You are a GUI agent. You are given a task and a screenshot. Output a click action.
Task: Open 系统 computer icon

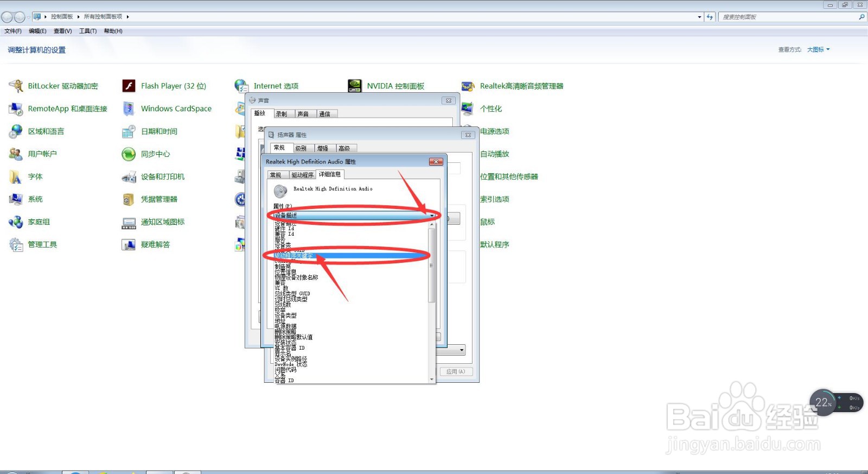pos(16,199)
